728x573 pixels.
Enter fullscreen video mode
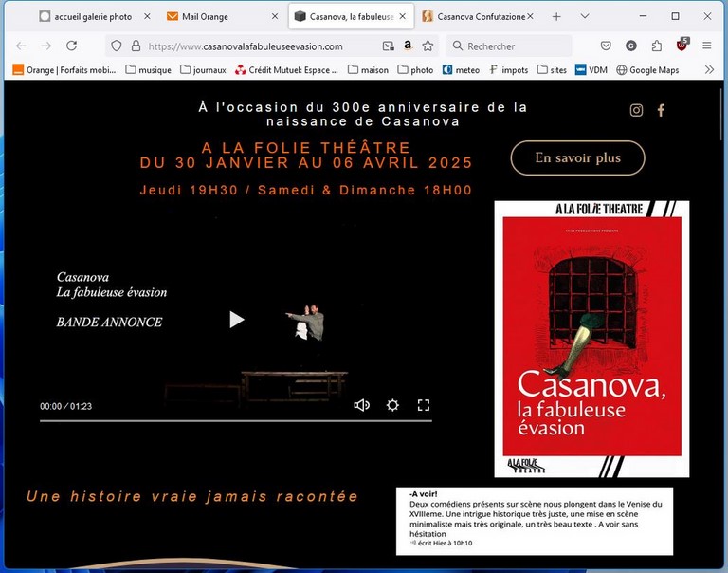pyautogui.click(x=424, y=405)
